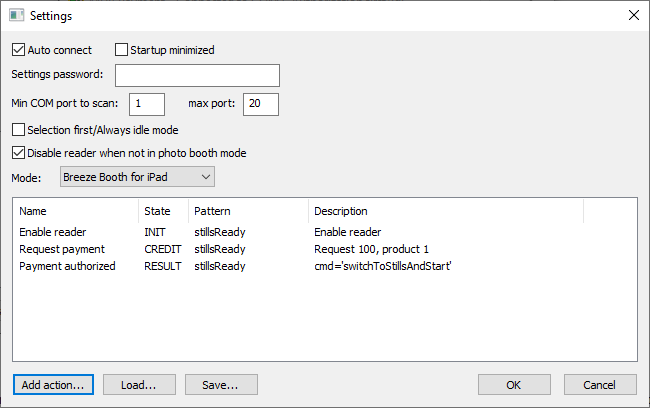
Task: Toggle the Auto connect checkbox
Action: pyautogui.click(x=19, y=50)
